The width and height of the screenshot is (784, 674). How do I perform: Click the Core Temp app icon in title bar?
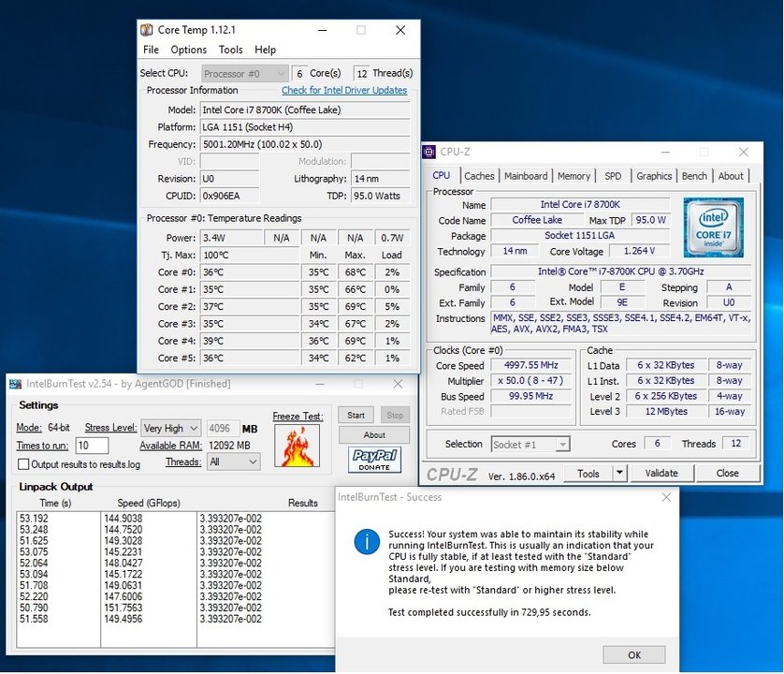pos(147,30)
